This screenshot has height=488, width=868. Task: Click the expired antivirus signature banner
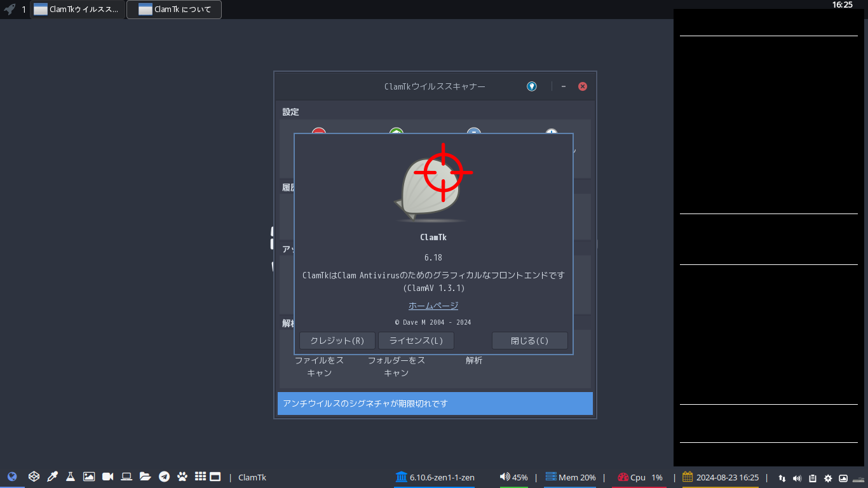tap(435, 403)
